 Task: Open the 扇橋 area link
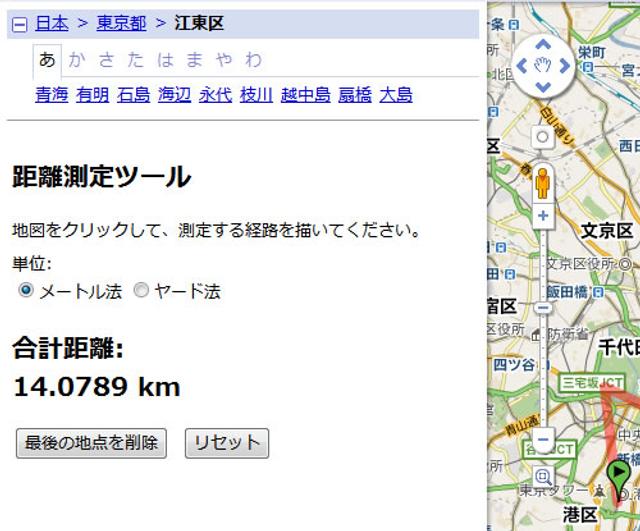355,95
